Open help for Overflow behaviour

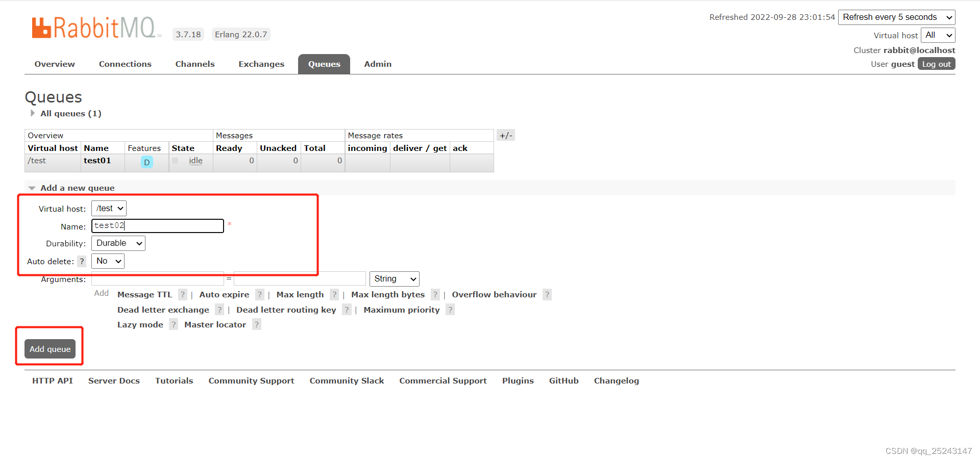[x=547, y=294]
